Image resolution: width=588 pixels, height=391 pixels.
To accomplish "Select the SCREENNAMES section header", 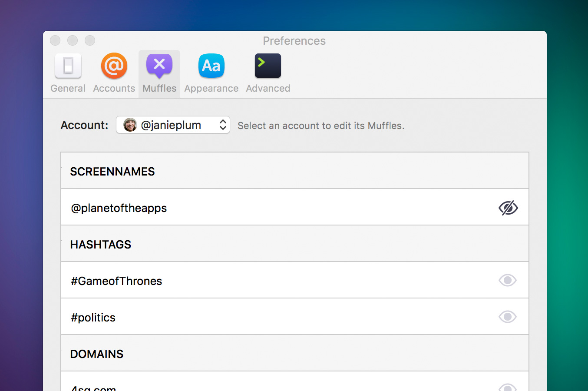I will (112, 172).
